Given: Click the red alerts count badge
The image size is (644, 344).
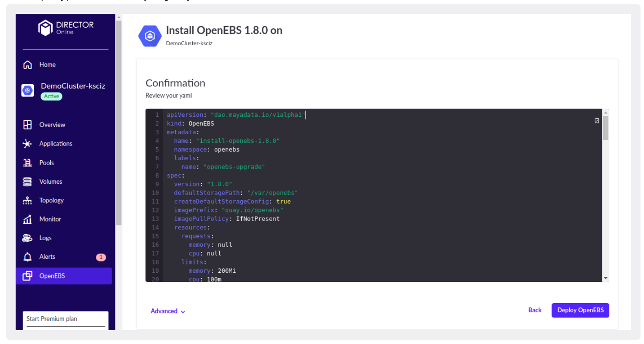Looking at the screenshot, I should coord(101,257).
